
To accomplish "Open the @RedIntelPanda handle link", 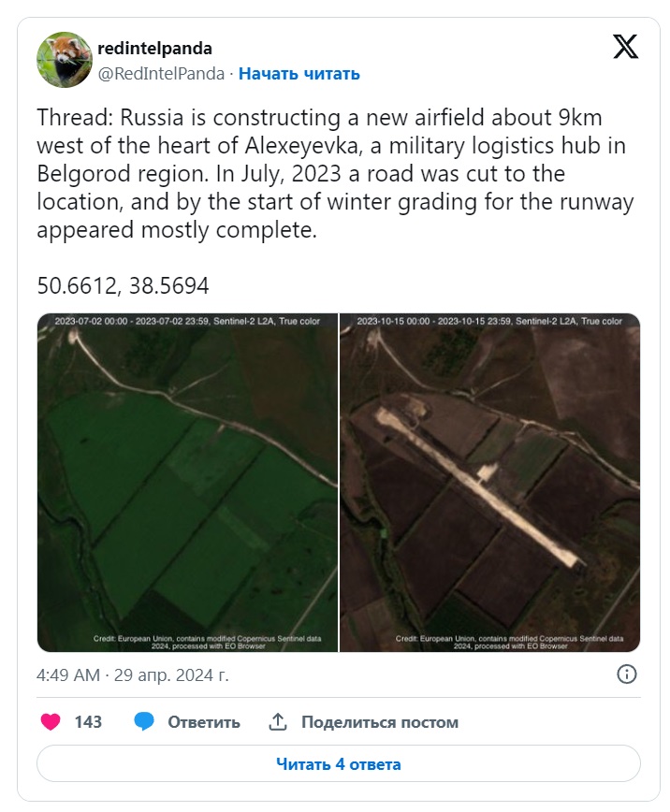I will click(x=161, y=74).
